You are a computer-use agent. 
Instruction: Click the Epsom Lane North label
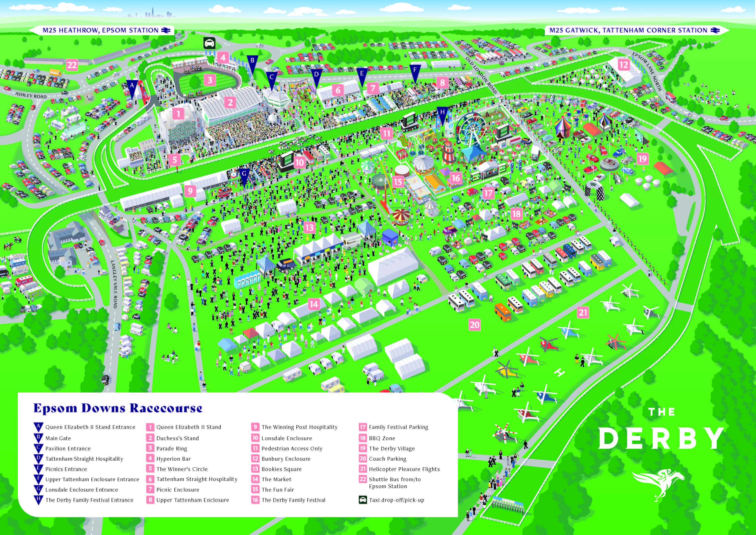(647, 71)
